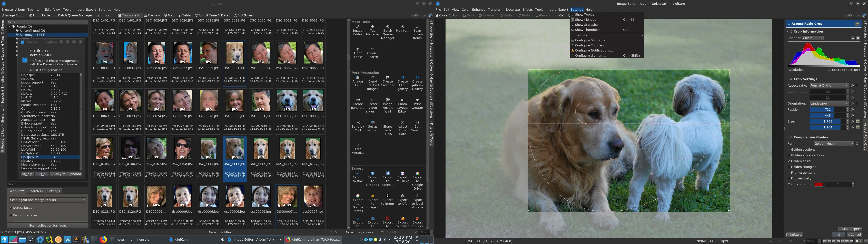Open the Orientation dropdown set to Landscape
868x244 pixels.
[829, 103]
